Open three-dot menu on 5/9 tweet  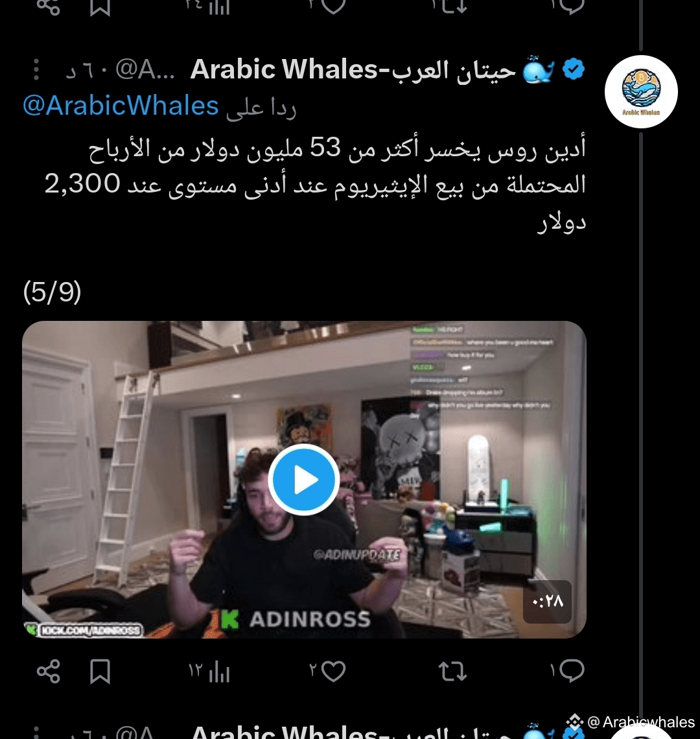36,69
